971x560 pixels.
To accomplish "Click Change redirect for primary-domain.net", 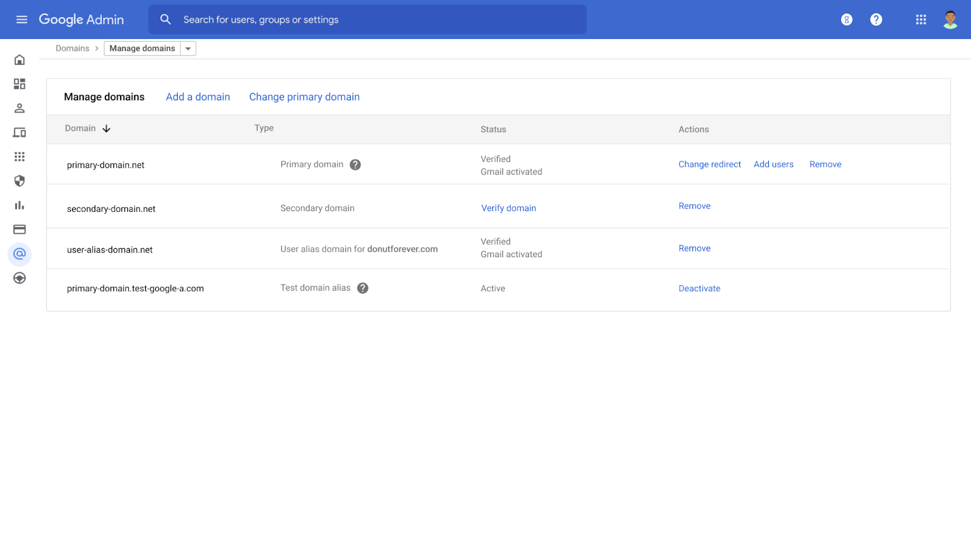I will (x=709, y=164).
